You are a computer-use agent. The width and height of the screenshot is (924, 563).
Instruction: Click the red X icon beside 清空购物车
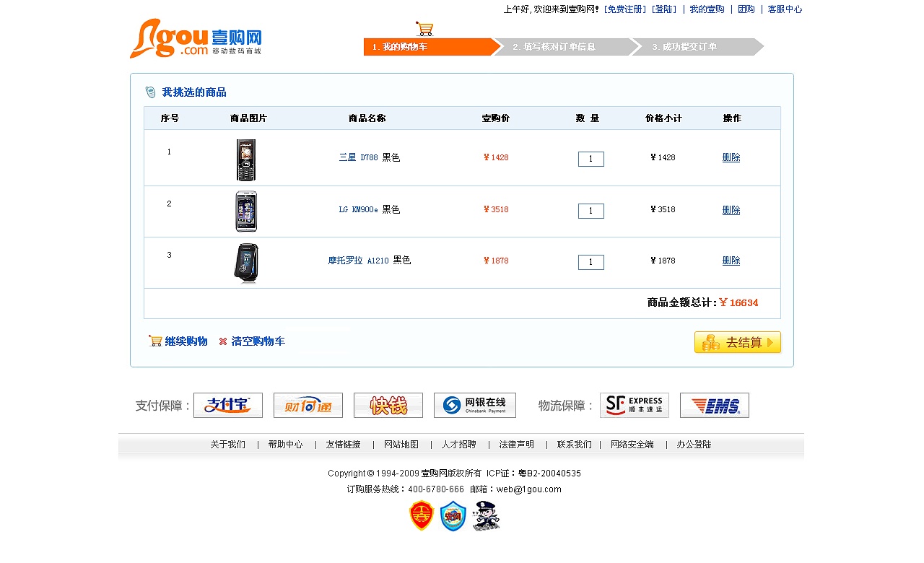[223, 341]
